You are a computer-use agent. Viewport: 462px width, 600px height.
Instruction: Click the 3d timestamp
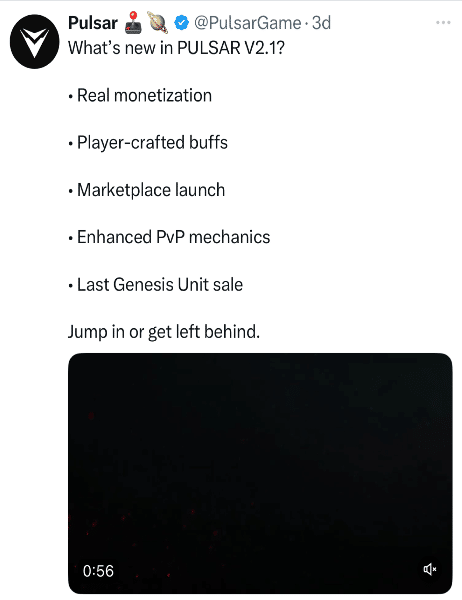(x=321, y=23)
